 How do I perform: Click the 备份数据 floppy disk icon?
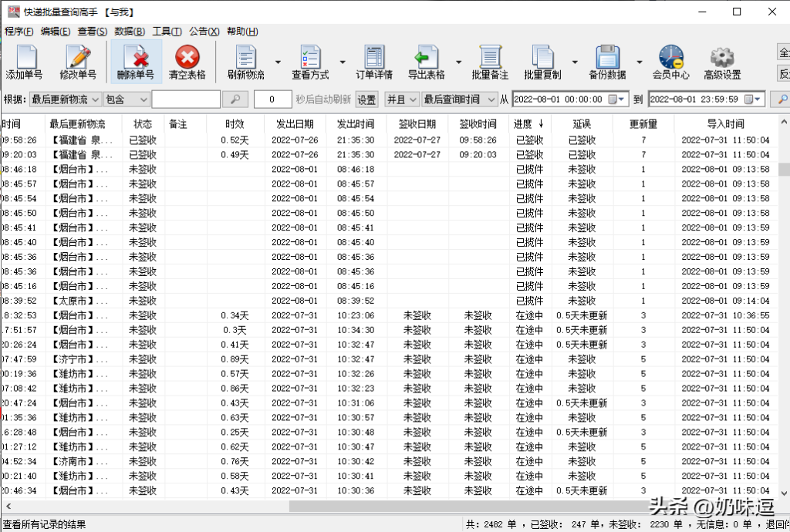(x=607, y=62)
